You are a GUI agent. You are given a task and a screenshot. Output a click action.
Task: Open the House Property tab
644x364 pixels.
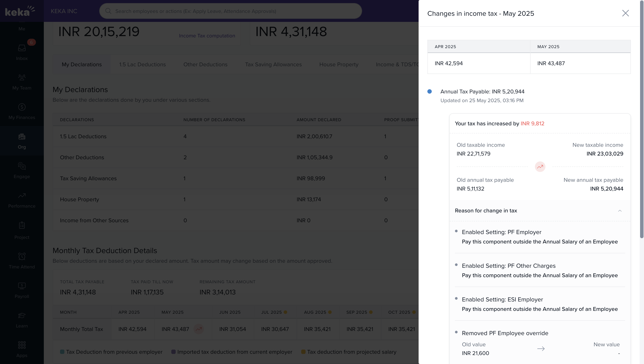tap(339, 65)
